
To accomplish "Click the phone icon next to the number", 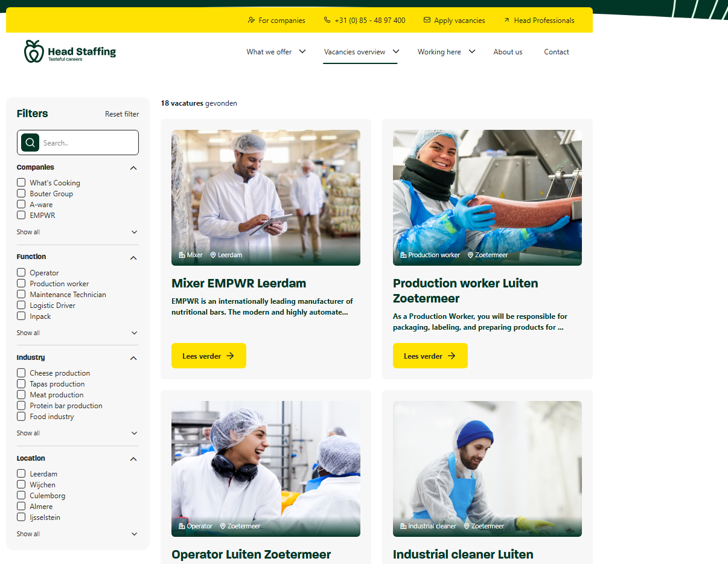I will 327,20.
